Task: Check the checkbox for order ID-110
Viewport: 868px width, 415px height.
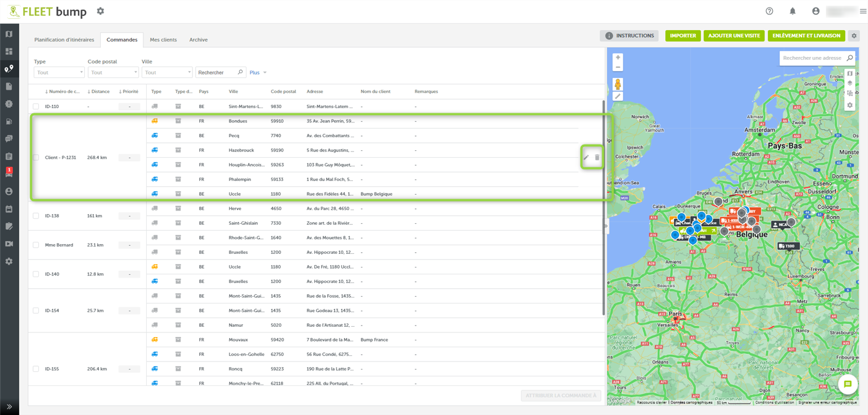Action: pos(36,106)
